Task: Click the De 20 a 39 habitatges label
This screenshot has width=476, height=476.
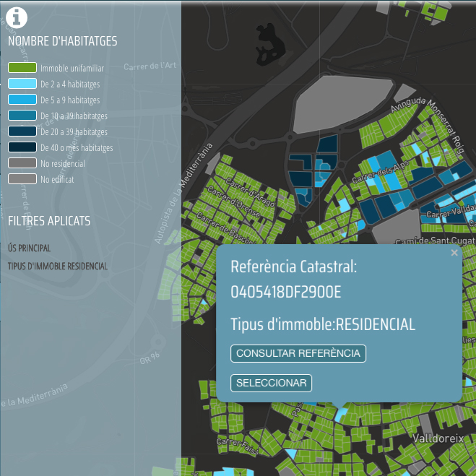Action: (74, 132)
